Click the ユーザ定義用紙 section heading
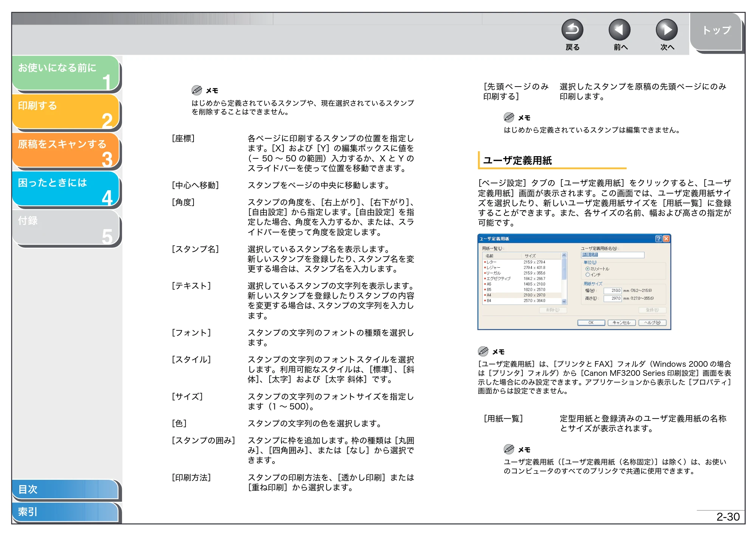 tap(517, 161)
